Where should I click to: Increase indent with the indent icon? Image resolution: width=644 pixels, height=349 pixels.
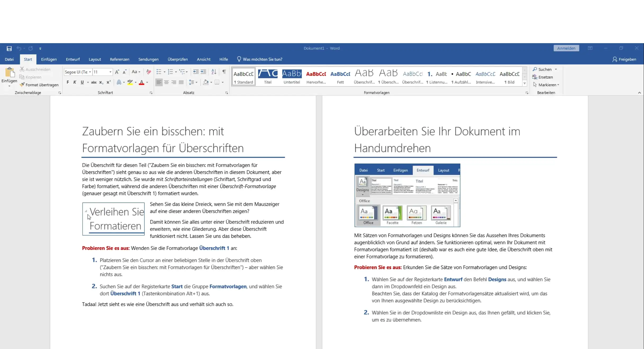(x=203, y=72)
